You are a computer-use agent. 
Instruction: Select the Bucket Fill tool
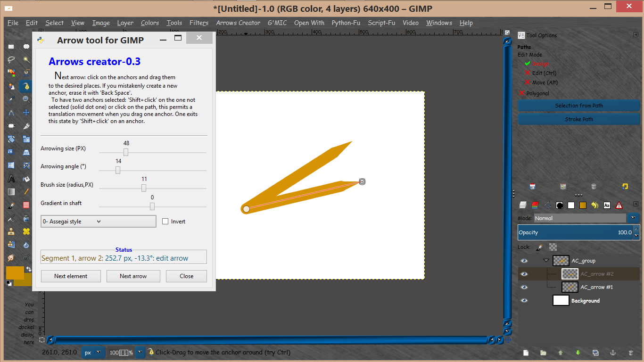[26, 179]
